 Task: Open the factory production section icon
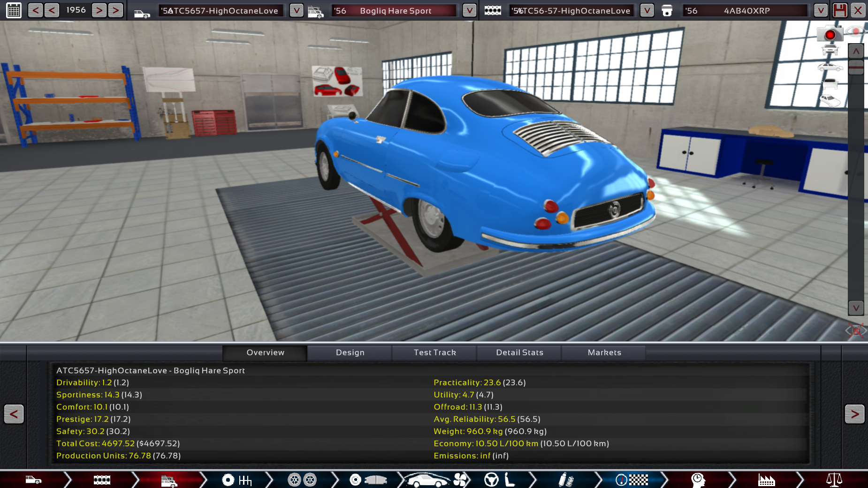(x=766, y=480)
